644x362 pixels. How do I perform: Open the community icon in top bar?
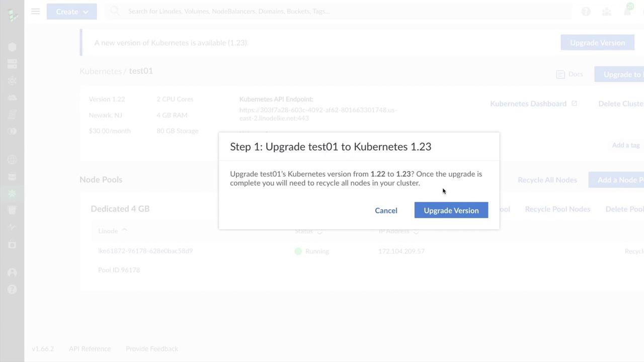607,11
